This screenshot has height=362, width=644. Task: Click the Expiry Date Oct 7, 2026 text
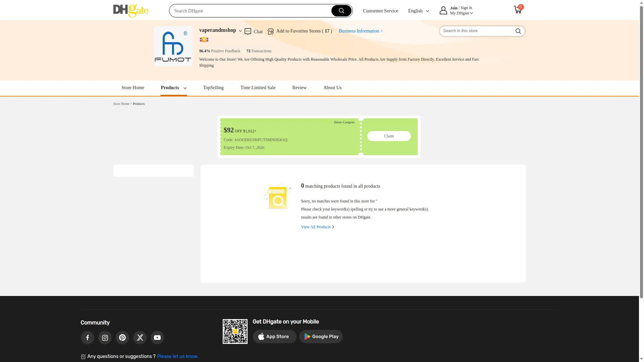[244, 147]
